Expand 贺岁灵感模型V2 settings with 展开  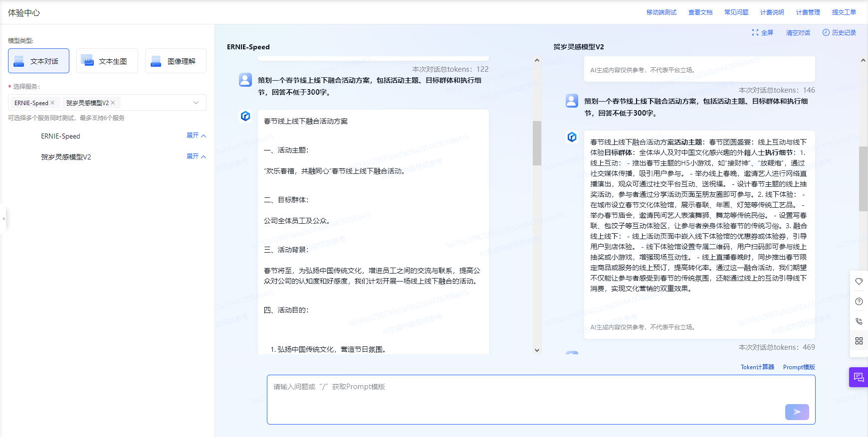[196, 156]
